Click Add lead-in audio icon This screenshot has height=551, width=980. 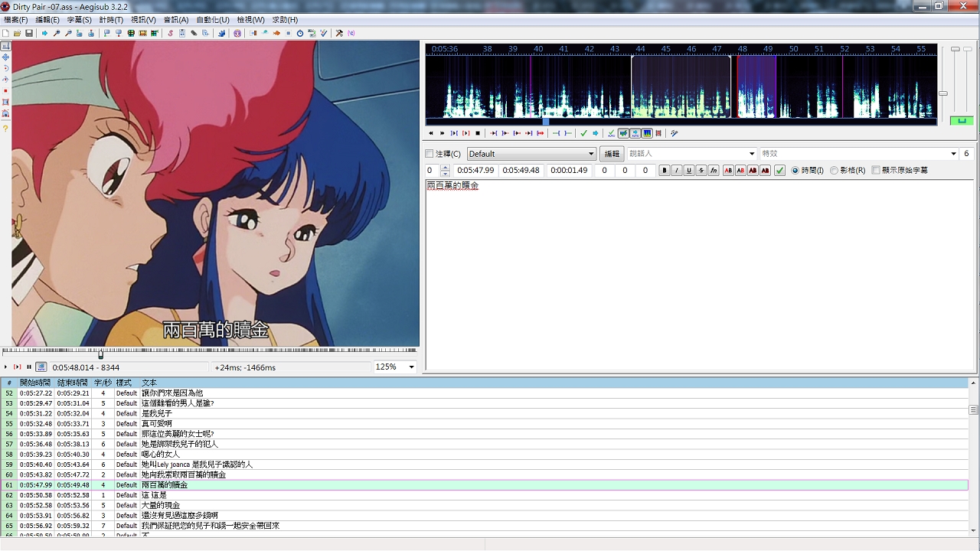click(557, 133)
